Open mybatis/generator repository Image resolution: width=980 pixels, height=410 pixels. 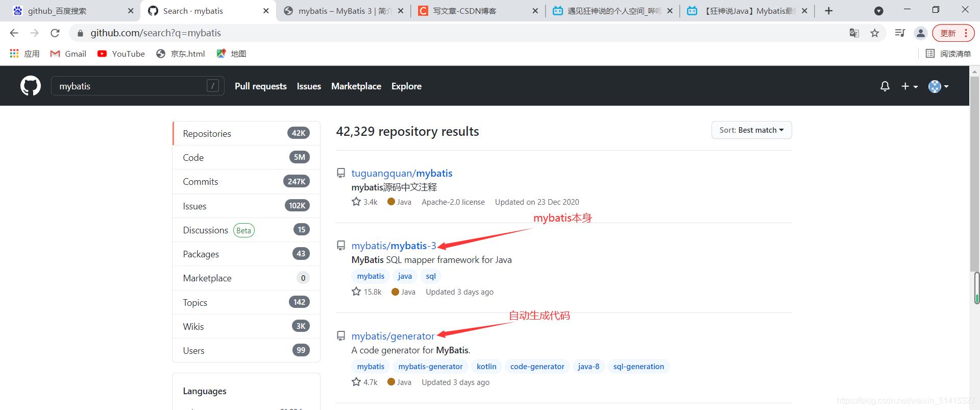coord(393,336)
